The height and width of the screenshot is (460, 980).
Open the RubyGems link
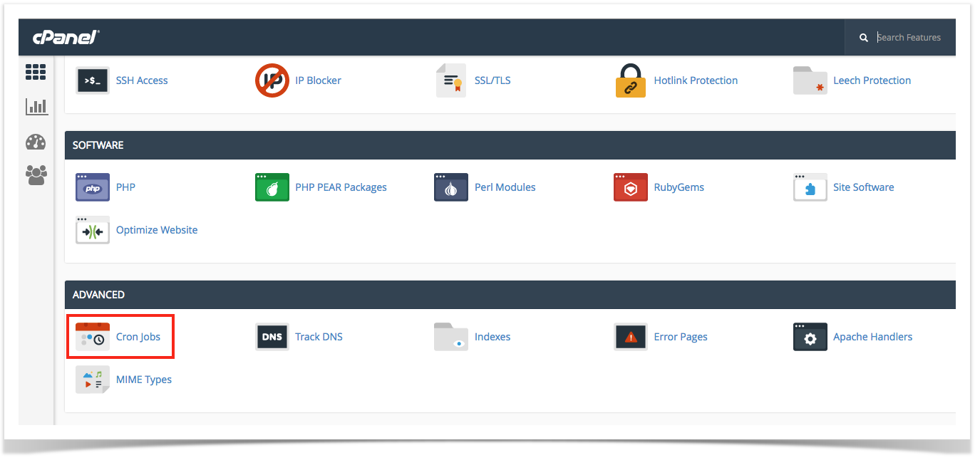click(x=679, y=187)
